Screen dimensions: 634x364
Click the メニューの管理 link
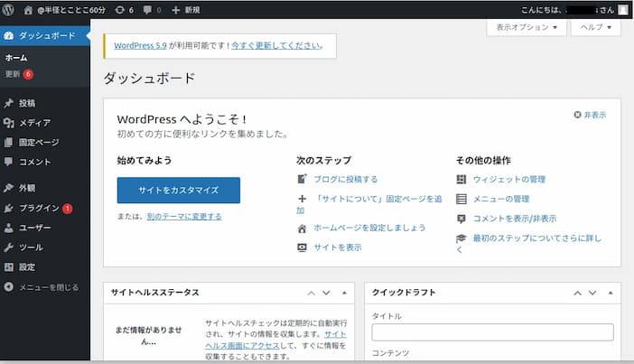click(501, 199)
